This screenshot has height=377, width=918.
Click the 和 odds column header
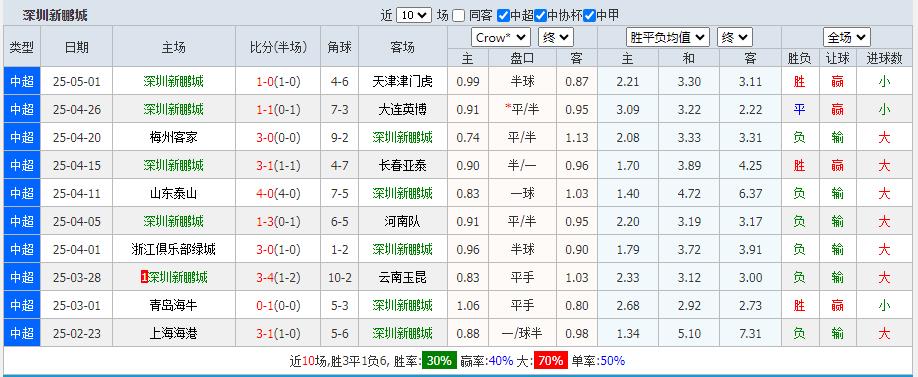(688, 58)
